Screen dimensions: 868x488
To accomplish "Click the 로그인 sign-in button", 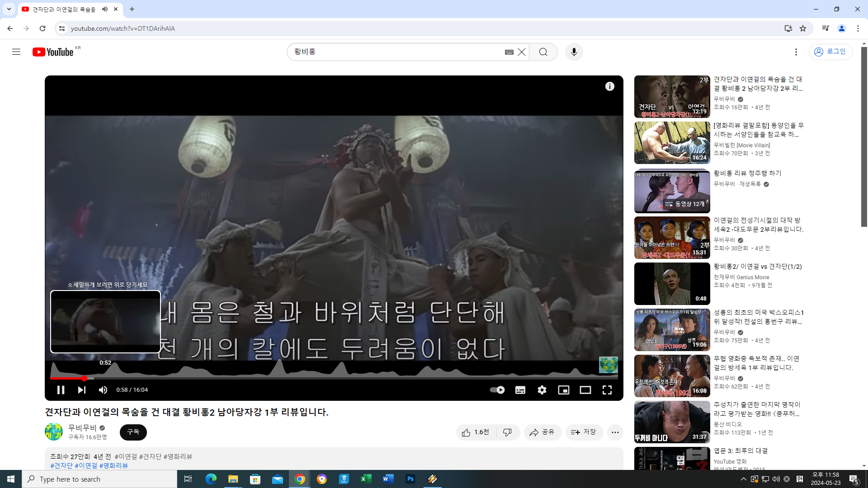I will coord(830,52).
